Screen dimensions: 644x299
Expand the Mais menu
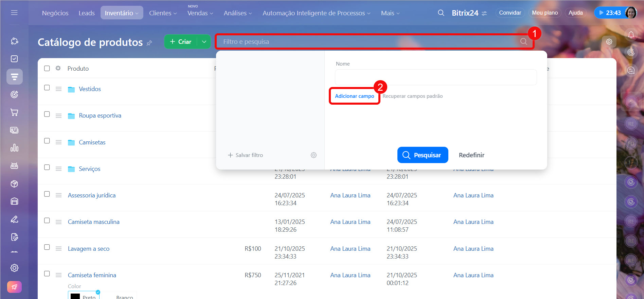pos(390,13)
